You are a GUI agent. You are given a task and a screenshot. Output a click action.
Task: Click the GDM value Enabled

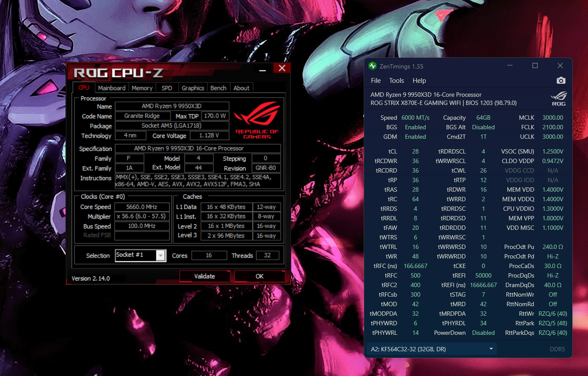415,137
